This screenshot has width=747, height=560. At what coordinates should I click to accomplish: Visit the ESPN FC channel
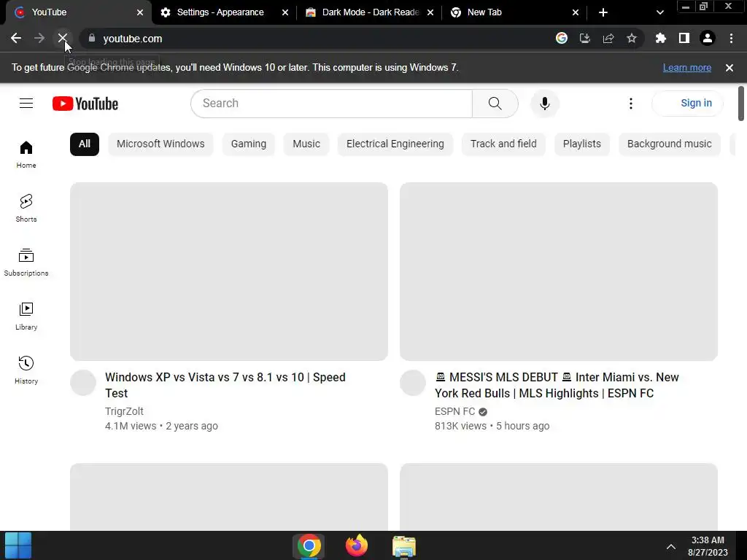[454, 411]
